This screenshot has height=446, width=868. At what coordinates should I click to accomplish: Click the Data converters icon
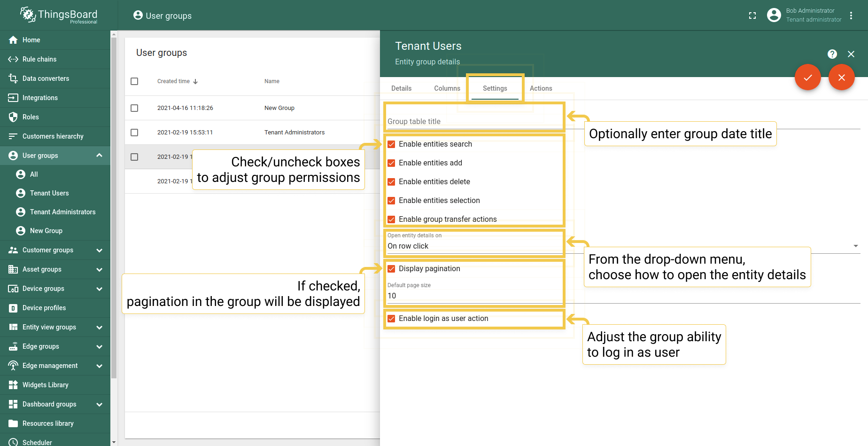click(13, 78)
